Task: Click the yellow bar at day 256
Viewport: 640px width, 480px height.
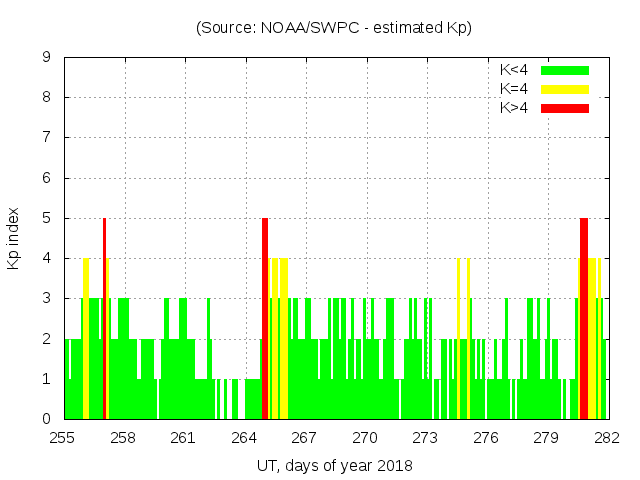Action: coord(87,338)
